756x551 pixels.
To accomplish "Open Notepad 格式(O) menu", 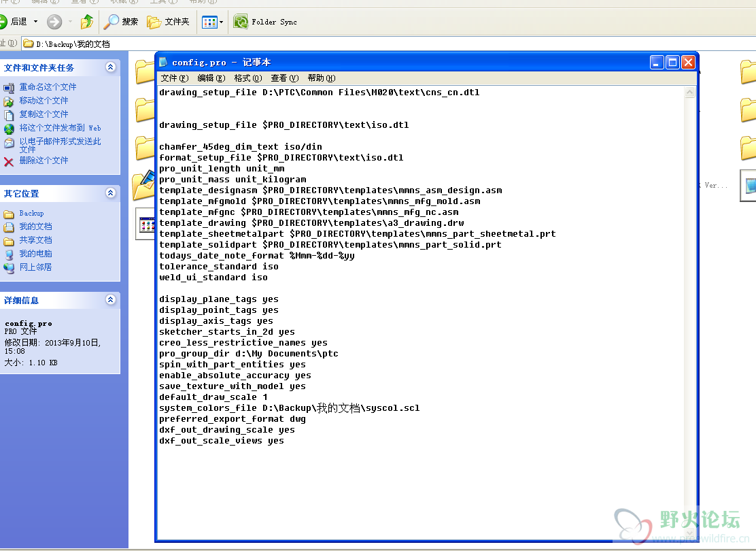I will [248, 78].
